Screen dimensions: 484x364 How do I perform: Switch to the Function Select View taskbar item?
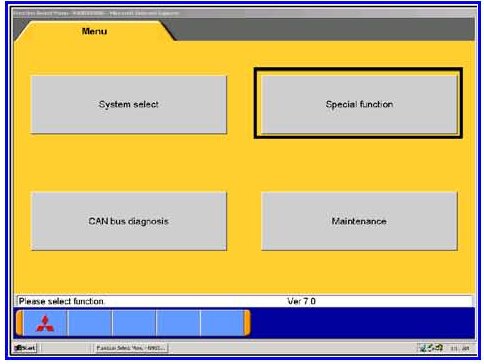click(x=131, y=348)
